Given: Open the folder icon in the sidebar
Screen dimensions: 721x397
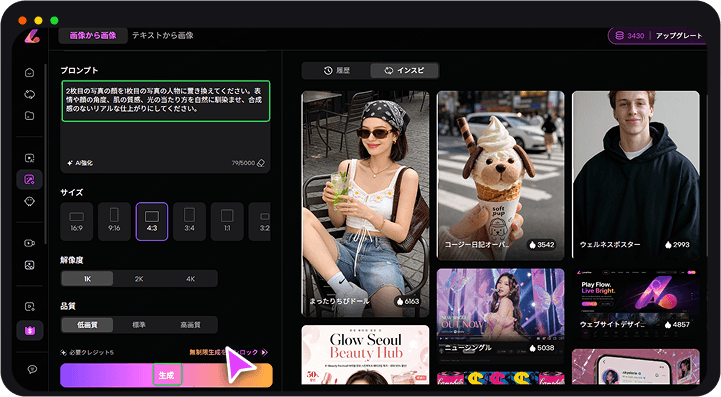Looking at the screenshot, I should (x=29, y=115).
